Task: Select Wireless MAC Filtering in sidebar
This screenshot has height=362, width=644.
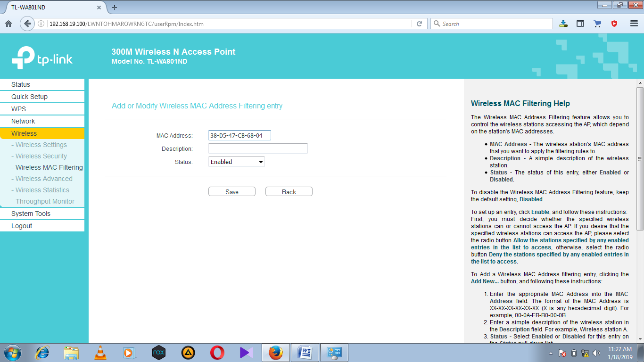Action: click(x=47, y=167)
